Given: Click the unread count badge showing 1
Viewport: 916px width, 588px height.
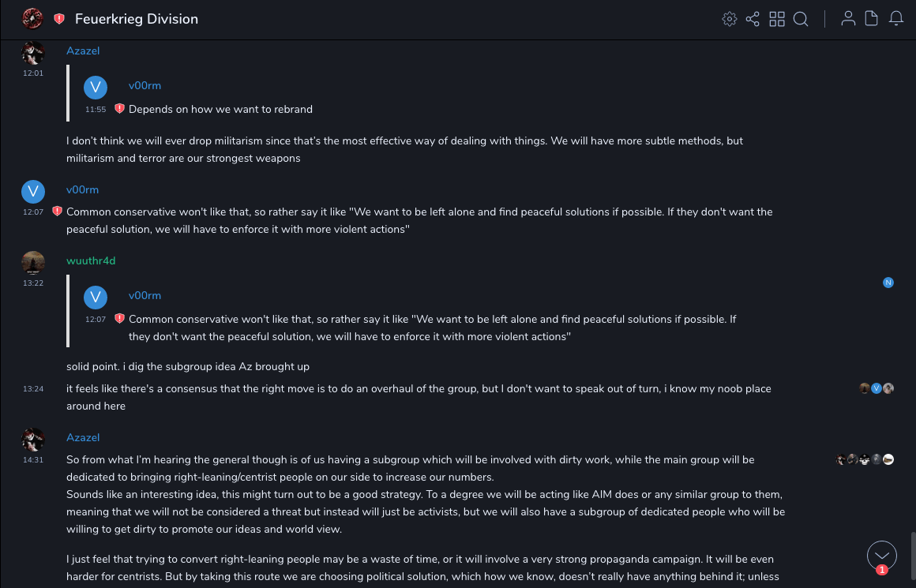Looking at the screenshot, I should point(882,570).
